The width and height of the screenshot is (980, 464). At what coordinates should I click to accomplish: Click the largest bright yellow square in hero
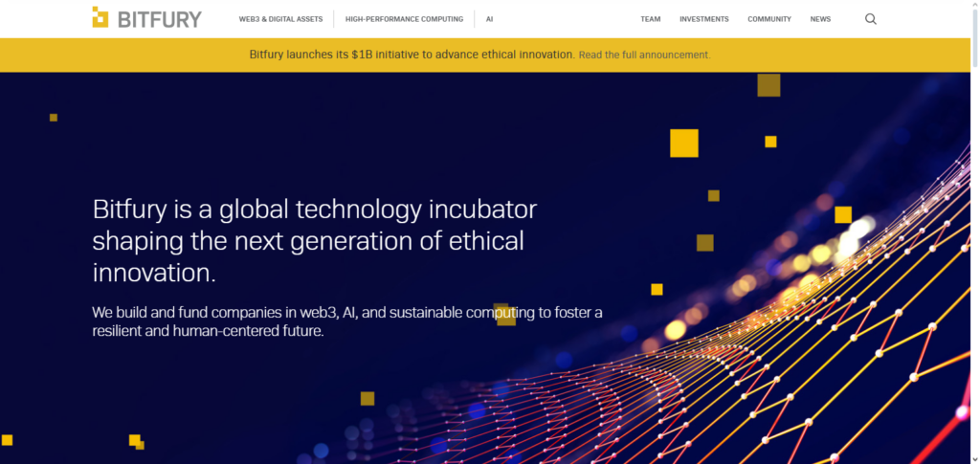(x=683, y=143)
